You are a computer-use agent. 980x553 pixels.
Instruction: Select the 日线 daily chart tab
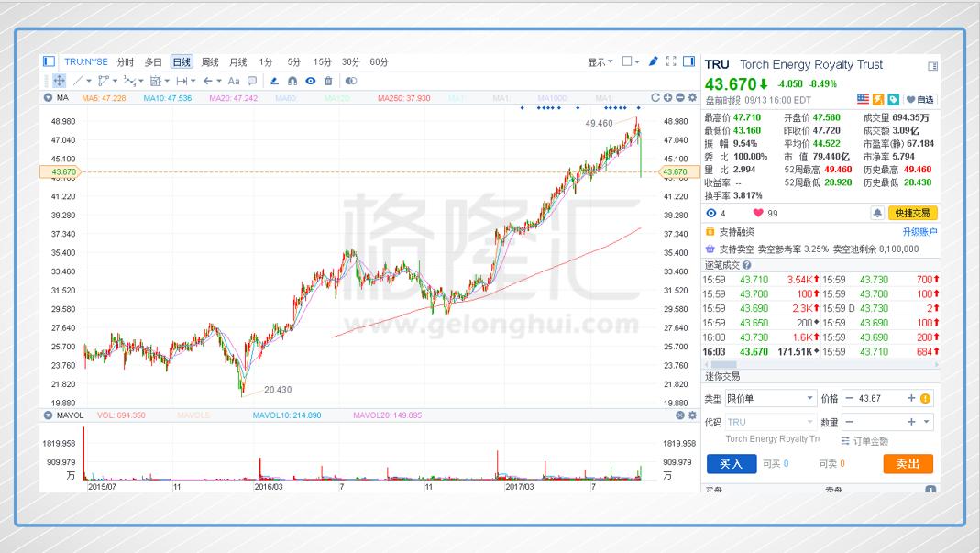click(182, 62)
